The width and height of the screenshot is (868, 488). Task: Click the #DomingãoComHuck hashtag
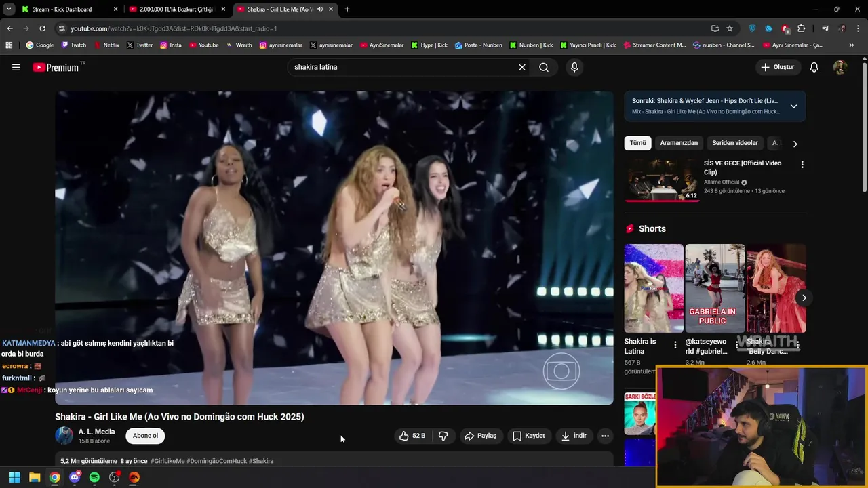click(x=217, y=461)
